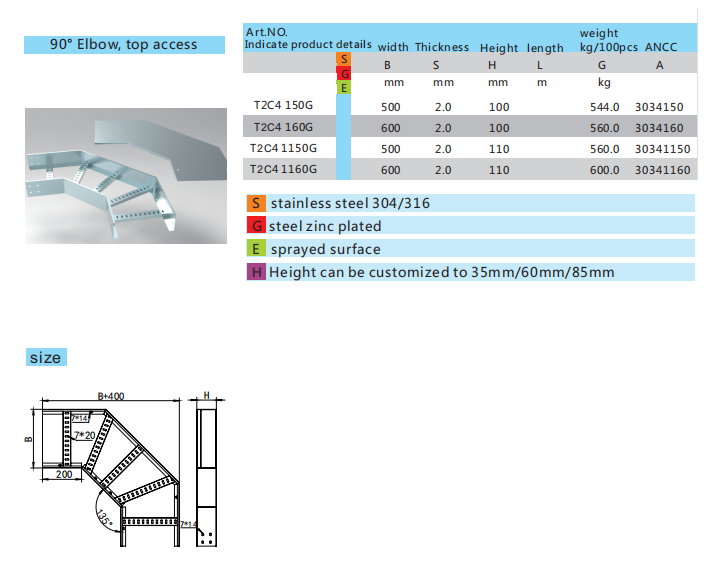Click the vertical light-blue bar beside article numbers
The image size is (715, 584).
344,138
